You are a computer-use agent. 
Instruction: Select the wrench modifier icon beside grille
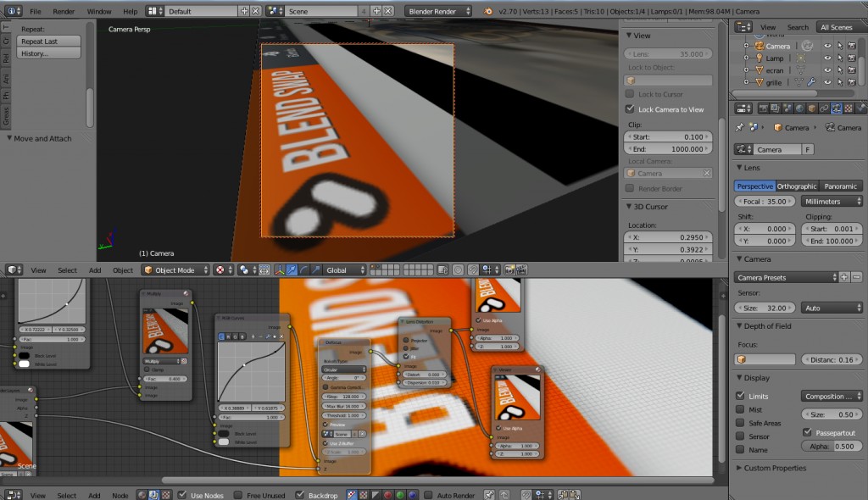[x=811, y=81]
